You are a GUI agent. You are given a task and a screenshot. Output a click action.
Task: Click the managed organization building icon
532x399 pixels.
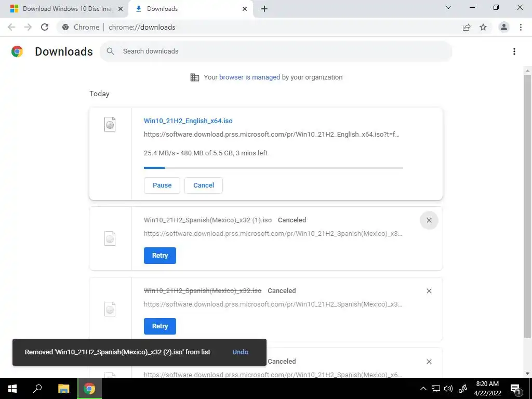point(195,77)
